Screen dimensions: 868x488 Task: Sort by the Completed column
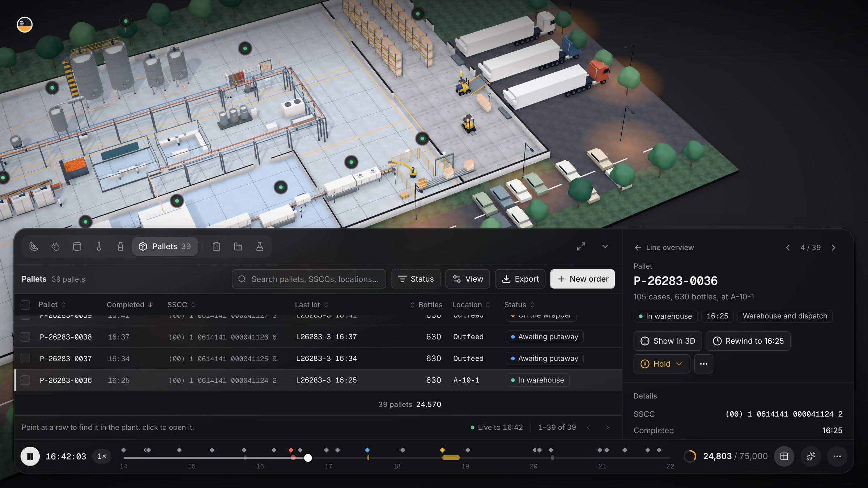(130, 305)
